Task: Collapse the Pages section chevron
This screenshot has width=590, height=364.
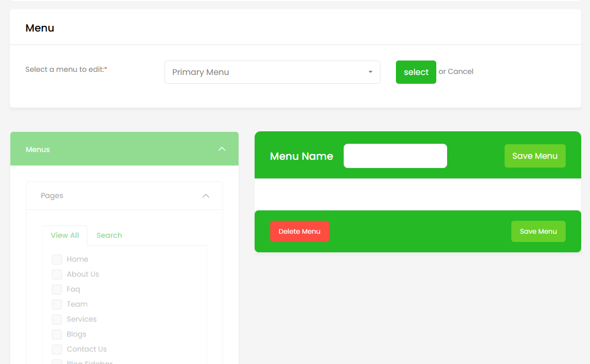Action: 205,196
